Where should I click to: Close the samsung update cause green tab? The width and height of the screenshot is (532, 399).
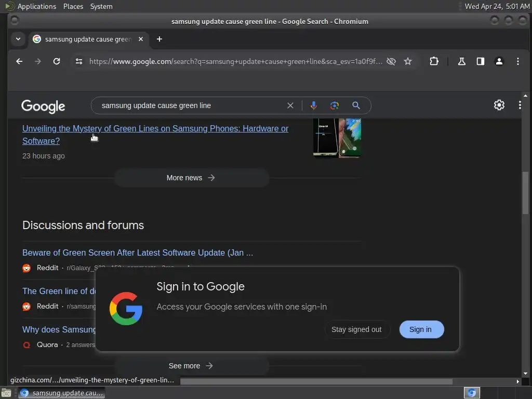pos(141,39)
